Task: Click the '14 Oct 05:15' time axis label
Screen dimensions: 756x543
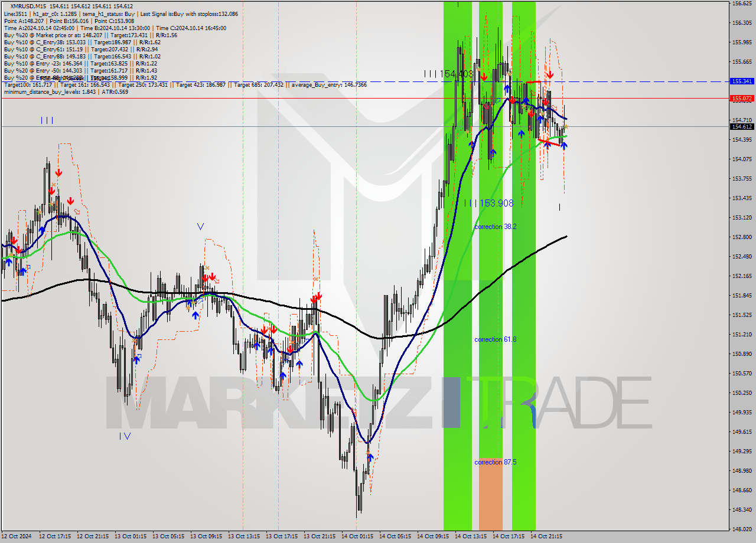Action: pyautogui.click(x=395, y=537)
